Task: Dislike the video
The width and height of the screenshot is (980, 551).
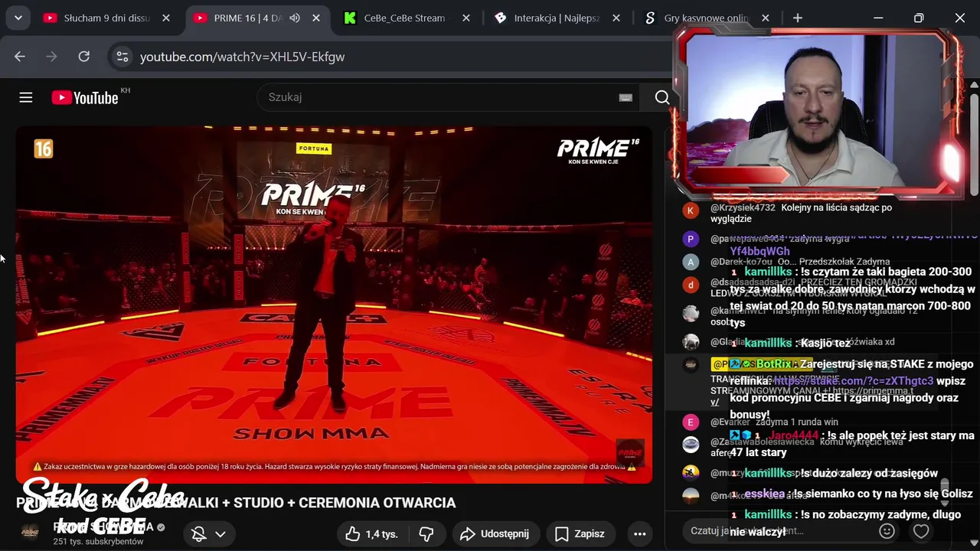Action: (x=426, y=534)
